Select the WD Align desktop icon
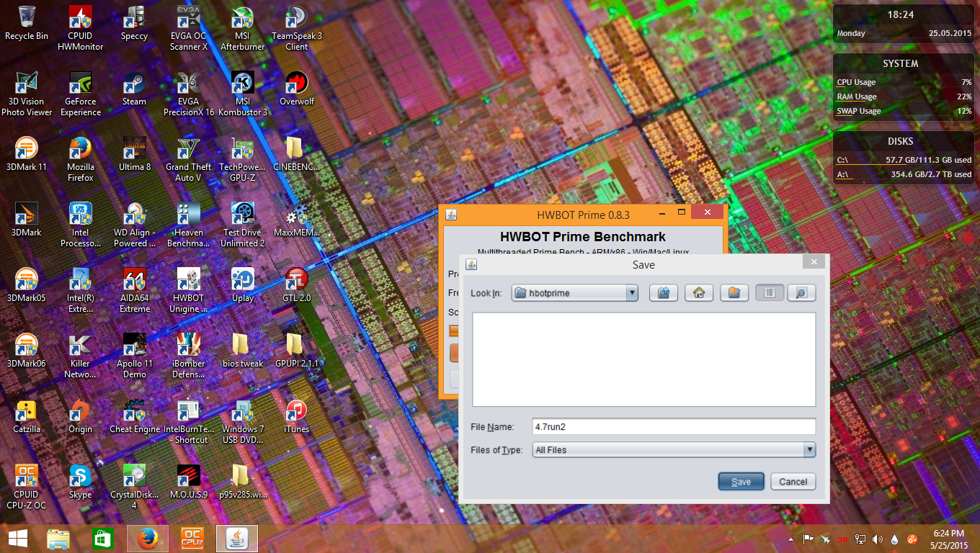This screenshot has width=980, height=553. [x=134, y=225]
